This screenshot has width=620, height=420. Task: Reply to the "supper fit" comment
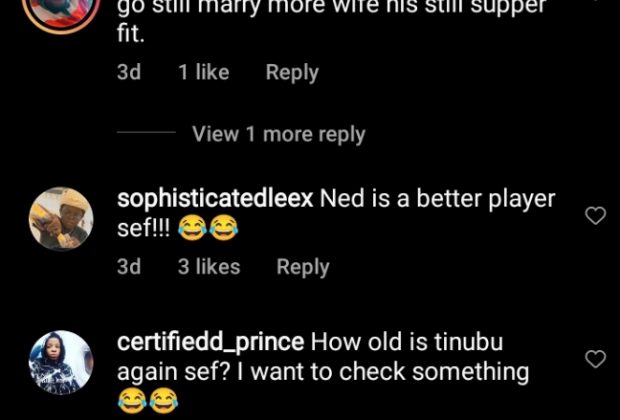tap(292, 72)
